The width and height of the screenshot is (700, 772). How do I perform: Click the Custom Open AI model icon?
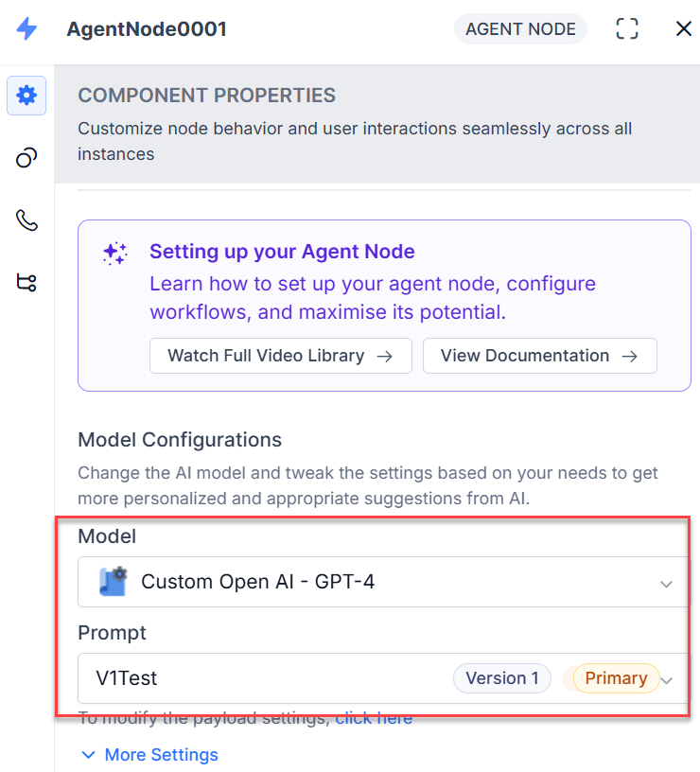click(x=114, y=582)
